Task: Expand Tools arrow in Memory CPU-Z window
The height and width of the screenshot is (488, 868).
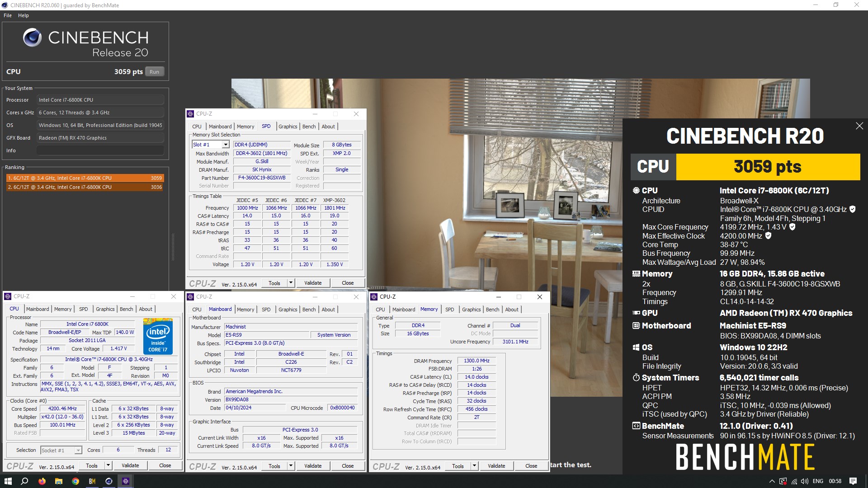Action: (474, 466)
